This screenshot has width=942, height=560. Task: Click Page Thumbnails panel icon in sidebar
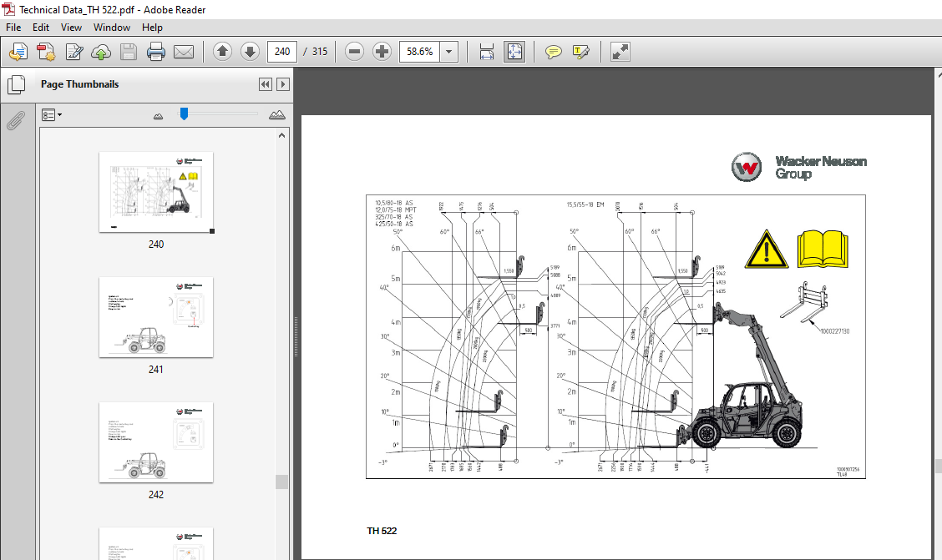coord(16,84)
